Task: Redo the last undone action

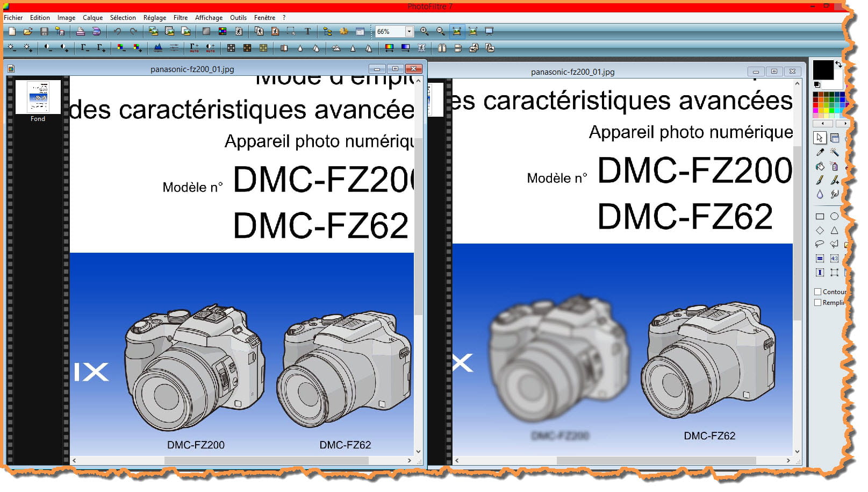Action: click(x=133, y=32)
